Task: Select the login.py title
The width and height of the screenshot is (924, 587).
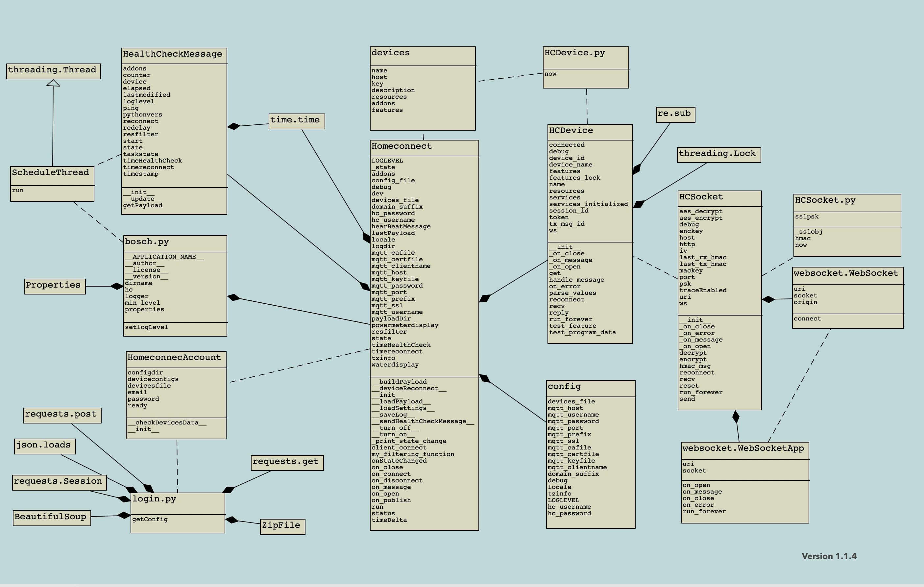Action: 154,499
